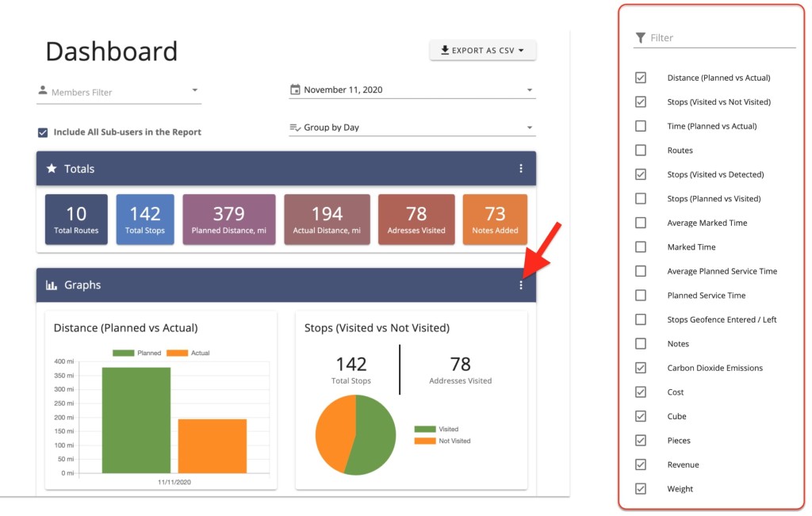Open the Members Filter dropdown

point(196,90)
